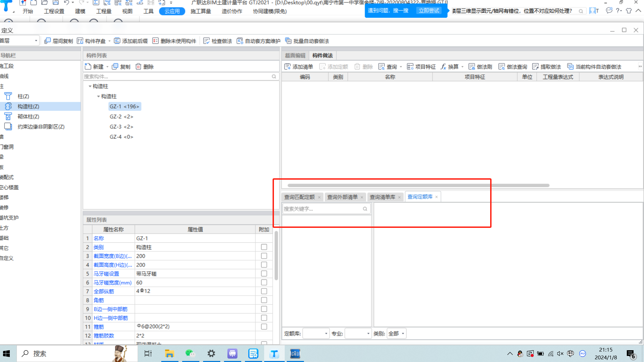644x362 pixels.
Task: Toggle 附加 checkbox for 箍筋 row
Action: (264, 327)
